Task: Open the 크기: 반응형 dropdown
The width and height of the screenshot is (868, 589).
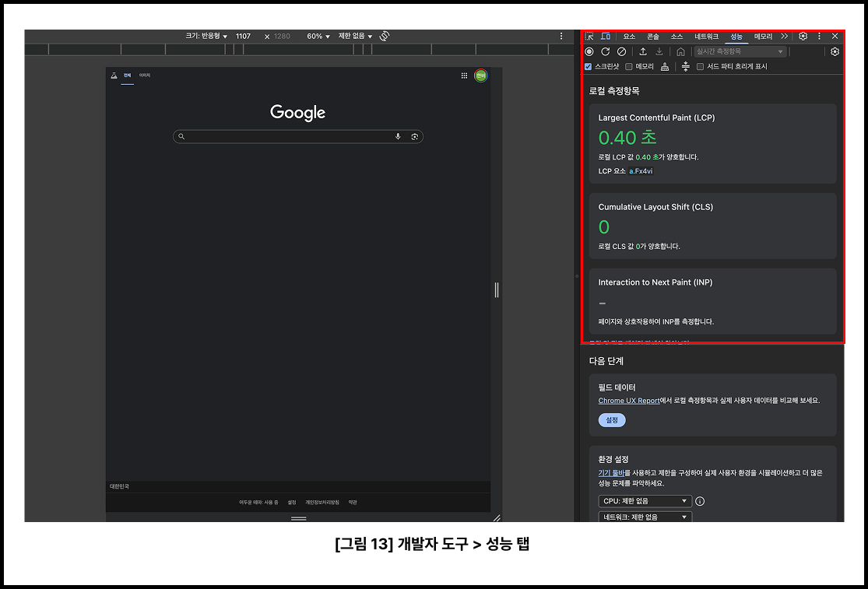Action: 206,36
